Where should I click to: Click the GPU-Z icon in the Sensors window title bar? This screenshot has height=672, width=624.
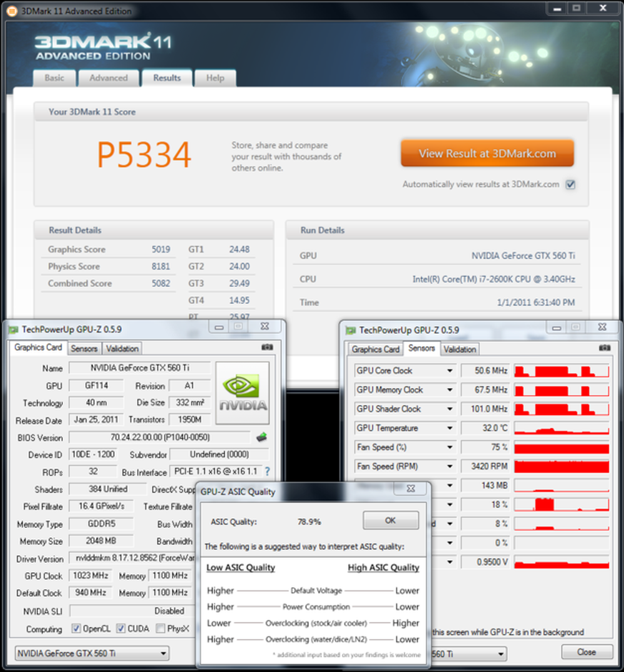tap(351, 331)
